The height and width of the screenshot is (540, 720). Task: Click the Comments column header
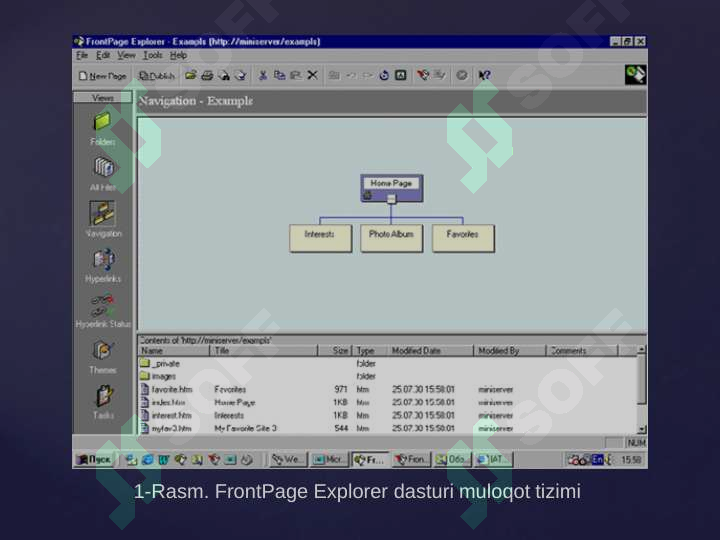pyautogui.click(x=582, y=351)
